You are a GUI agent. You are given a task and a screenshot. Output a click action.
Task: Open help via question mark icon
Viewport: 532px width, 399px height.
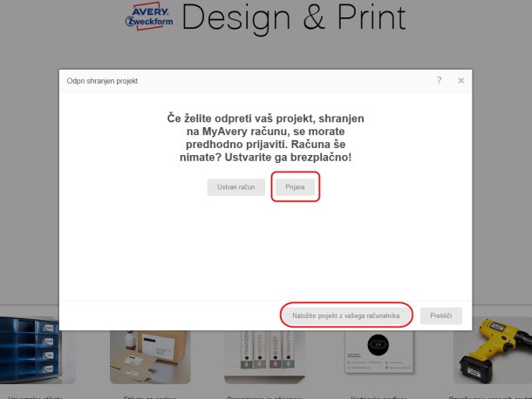point(439,80)
